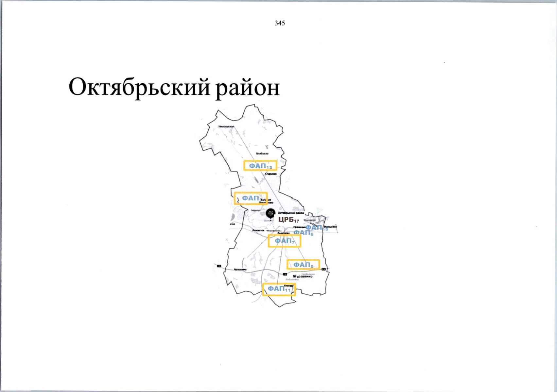Select the Никольское village label
This screenshot has height=392, width=557.
pyautogui.click(x=226, y=126)
